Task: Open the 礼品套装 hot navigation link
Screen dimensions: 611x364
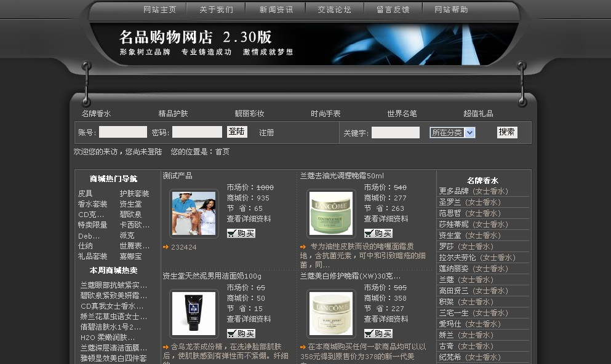Action: click(x=93, y=256)
